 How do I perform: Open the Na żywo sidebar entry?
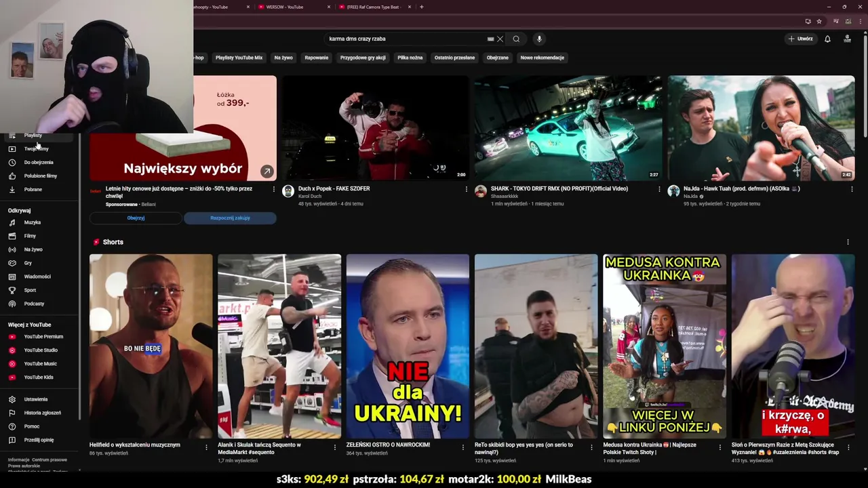(33, 249)
